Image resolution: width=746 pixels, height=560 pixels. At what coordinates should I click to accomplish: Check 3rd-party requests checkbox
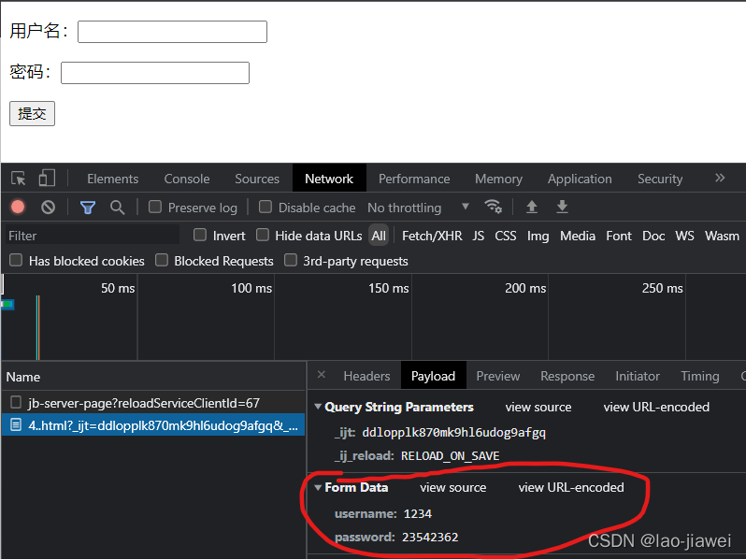click(291, 260)
